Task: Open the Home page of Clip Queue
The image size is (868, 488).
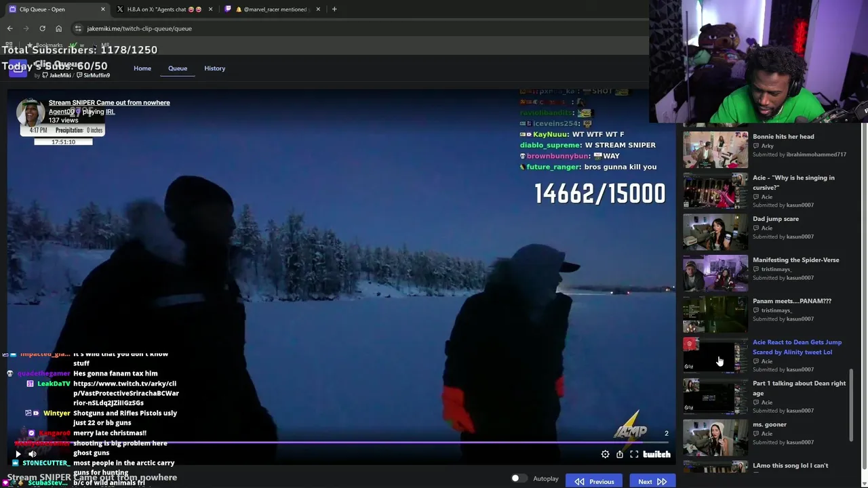Action: [142, 68]
